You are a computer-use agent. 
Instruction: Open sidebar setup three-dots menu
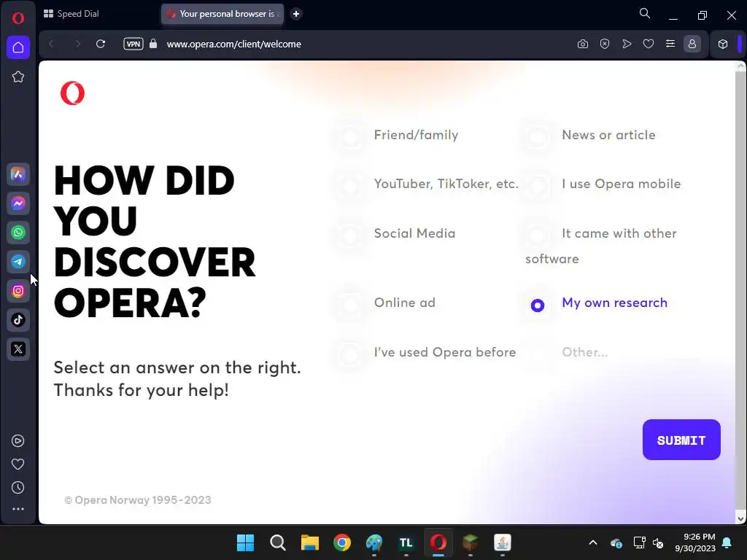click(18, 509)
